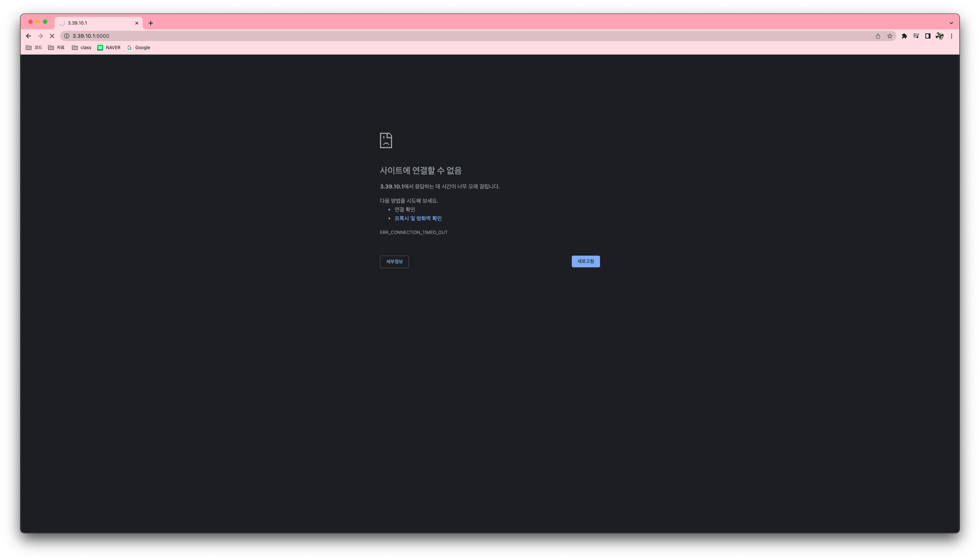This screenshot has height=560, width=980.
Task: Open the class bookmark folder
Action: [81, 48]
